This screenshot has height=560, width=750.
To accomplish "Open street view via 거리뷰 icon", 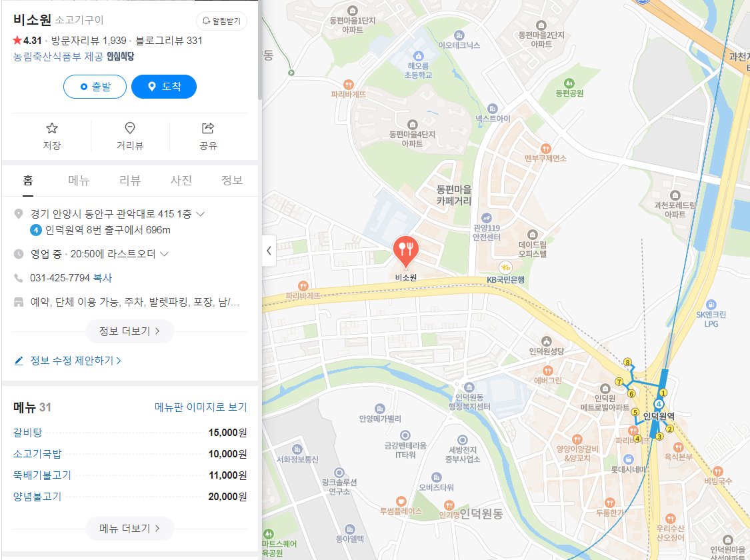I will pyautogui.click(x=129, y=128).
